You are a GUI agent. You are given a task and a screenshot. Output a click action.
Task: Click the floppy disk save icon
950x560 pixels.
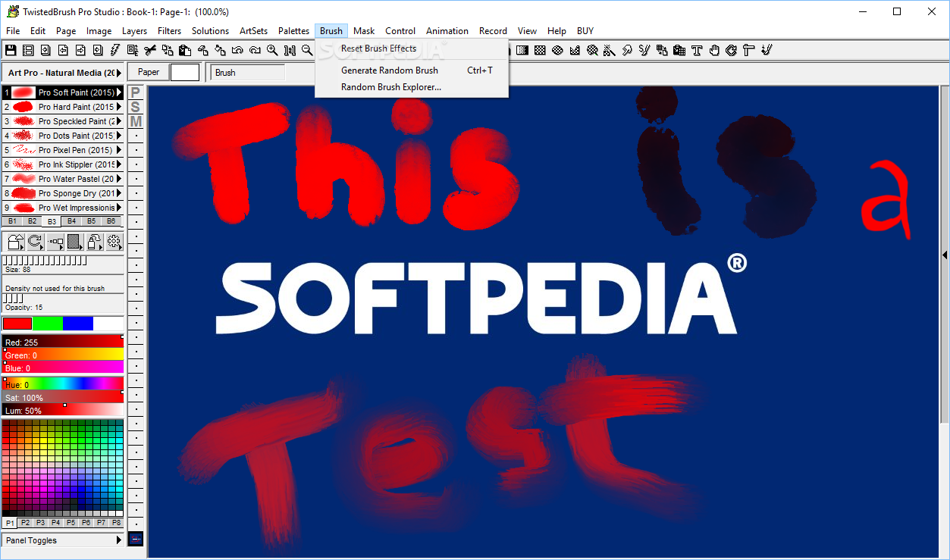point(10,50)
